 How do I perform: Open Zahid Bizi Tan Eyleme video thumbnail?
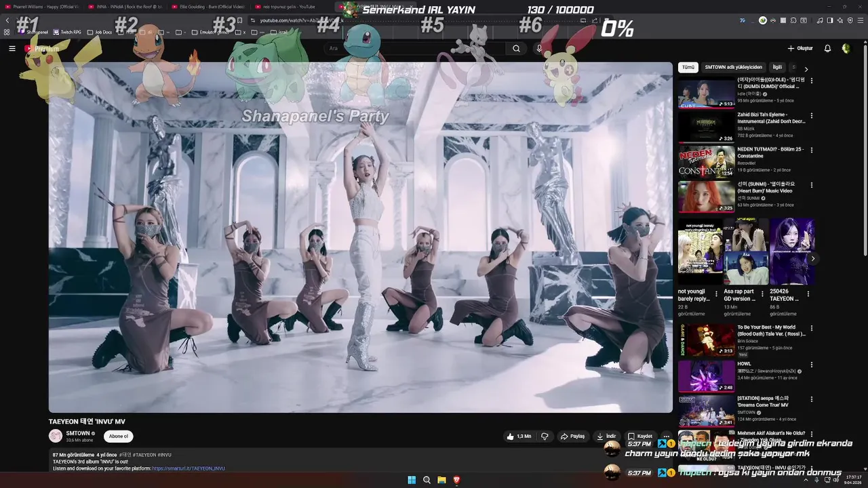pyautogui.click(x=706, y=127)
